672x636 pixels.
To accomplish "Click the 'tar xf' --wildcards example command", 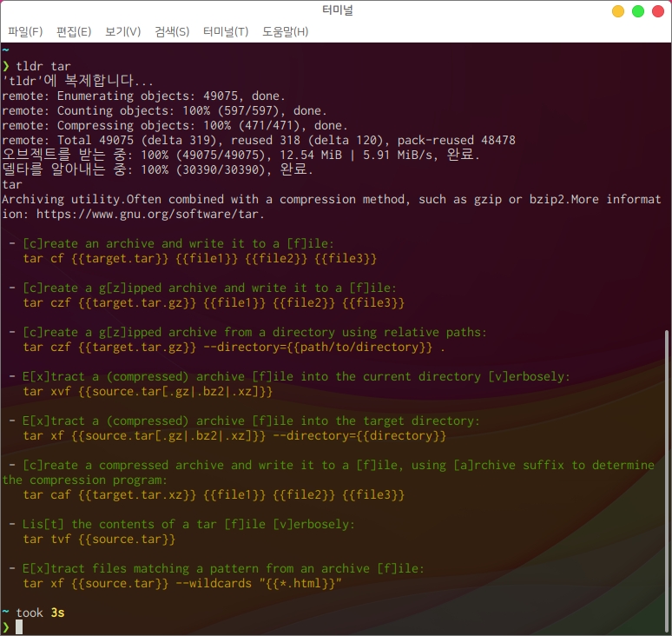I will click(182, 583).
